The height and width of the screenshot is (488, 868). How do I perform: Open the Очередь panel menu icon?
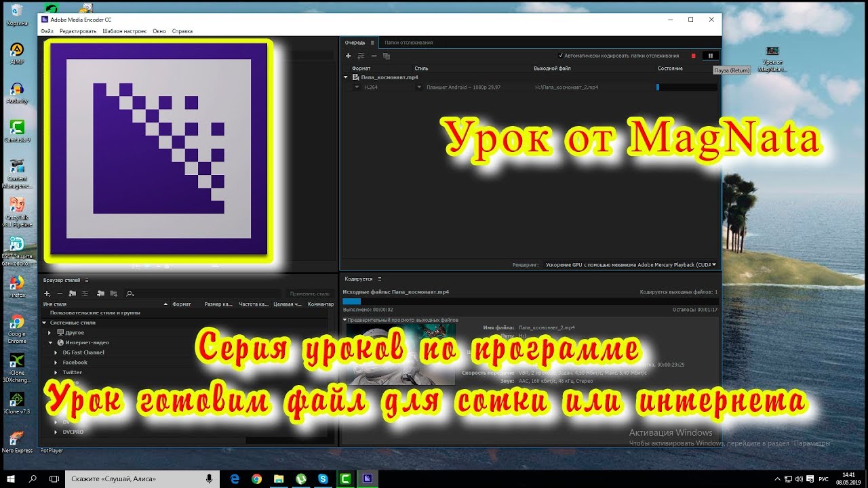click(x=372, y=43)
